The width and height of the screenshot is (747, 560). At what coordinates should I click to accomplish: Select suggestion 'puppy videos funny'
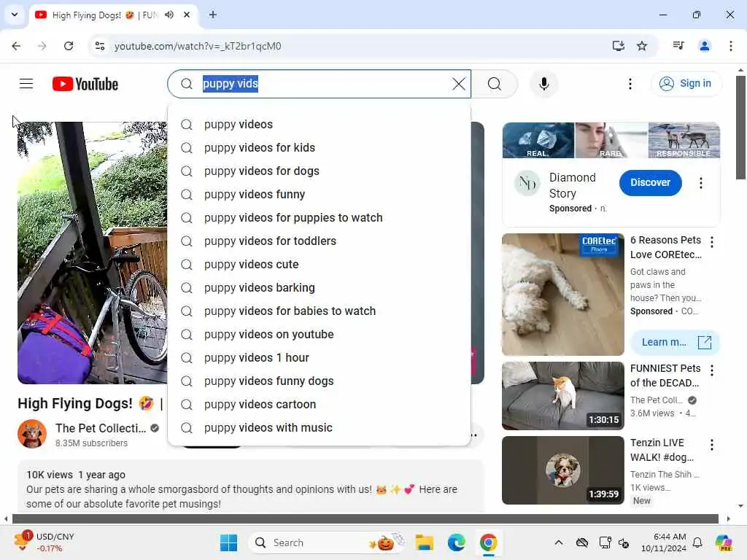coord(320,194)
